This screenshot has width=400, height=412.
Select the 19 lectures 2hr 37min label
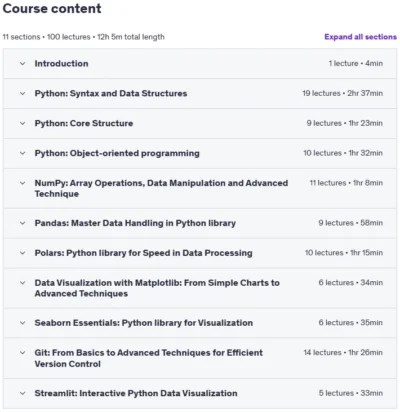click(x=342, y=93)
